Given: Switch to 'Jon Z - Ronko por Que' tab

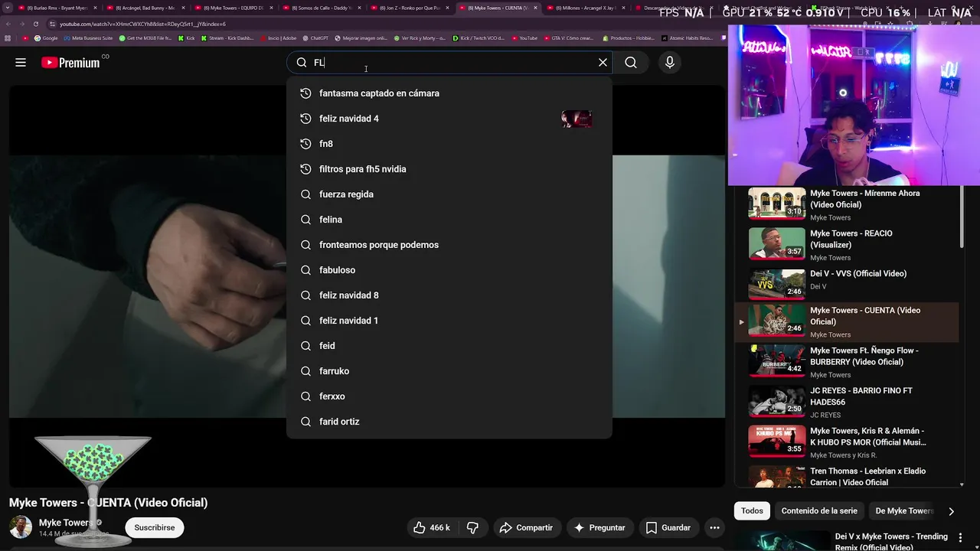Looking at the screenshot, I should tap(410, 8).
